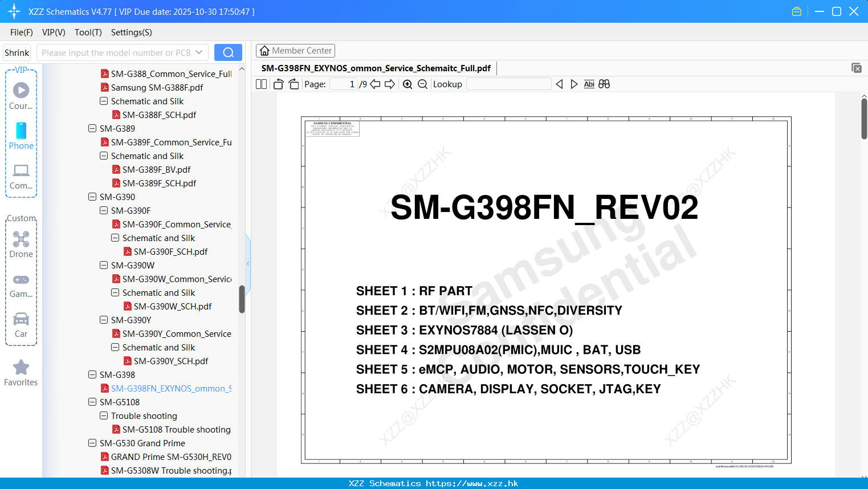Click the xzz.hk website link
Viewport: 868px width, 489px height.
pos(472,483)
